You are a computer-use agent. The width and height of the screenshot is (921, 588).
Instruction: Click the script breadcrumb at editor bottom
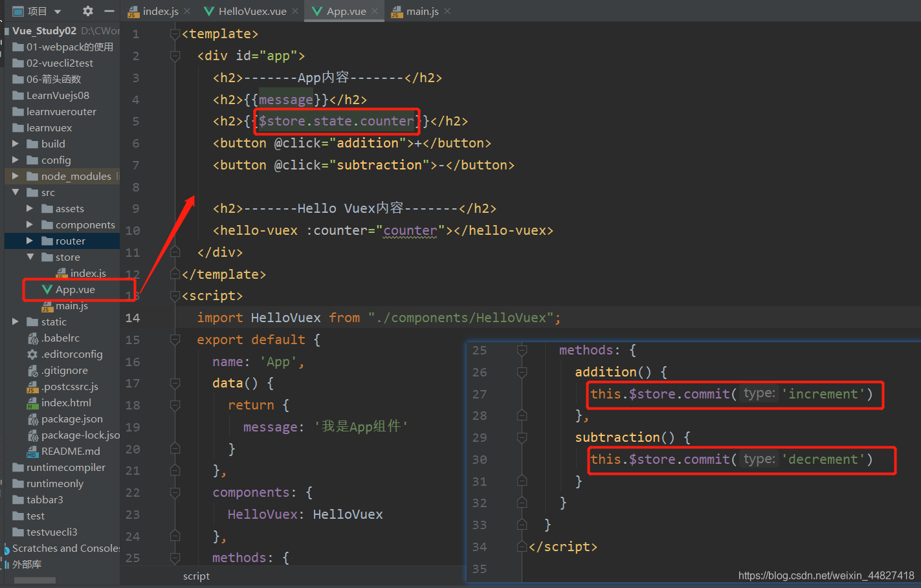[x=196, y=576]
